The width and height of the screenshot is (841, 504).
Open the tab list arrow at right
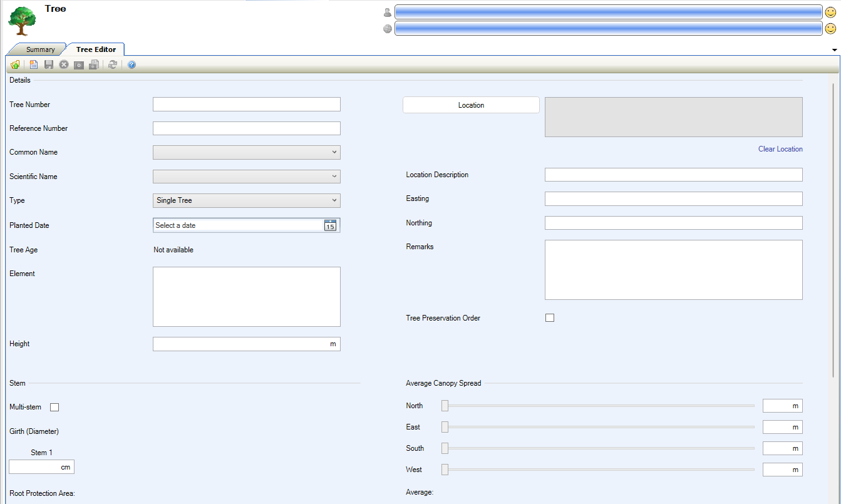tap(834, 49)
